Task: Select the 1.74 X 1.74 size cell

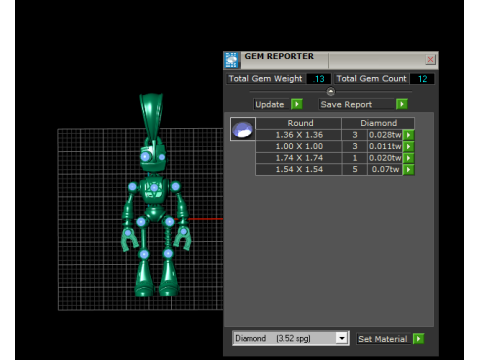Action: [x=299, y=158]
